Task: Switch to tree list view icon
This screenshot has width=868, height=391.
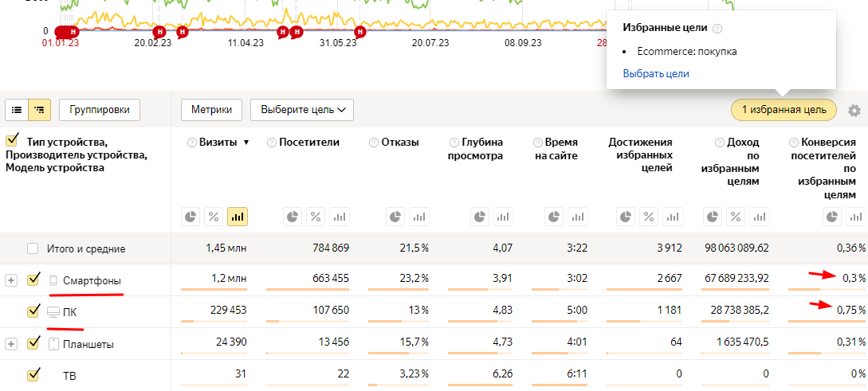Action: pyautogui.click(x=39, y=110)
